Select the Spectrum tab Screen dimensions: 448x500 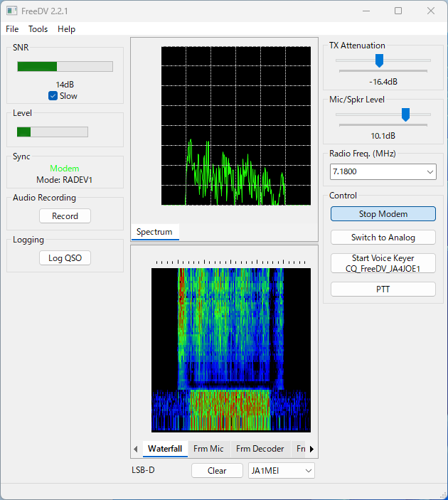click(154, 232)
